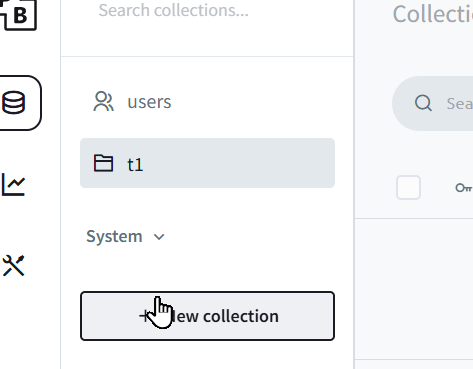The height and width of the screenshot is (369, 473).
Task: Click the Collections breadcrumb title
Action: 433,14
